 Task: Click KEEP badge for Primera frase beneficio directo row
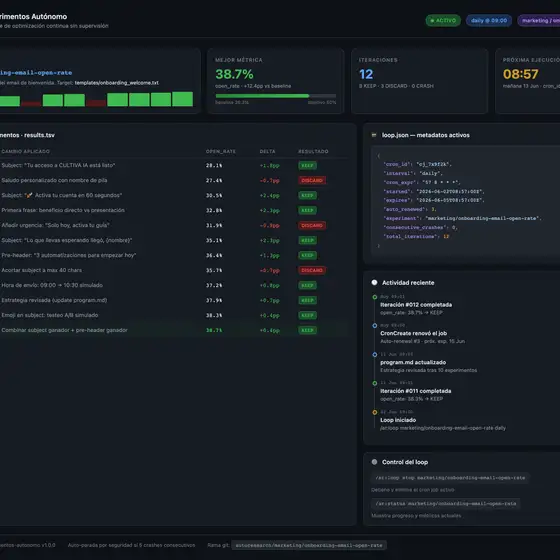[307, 210]
